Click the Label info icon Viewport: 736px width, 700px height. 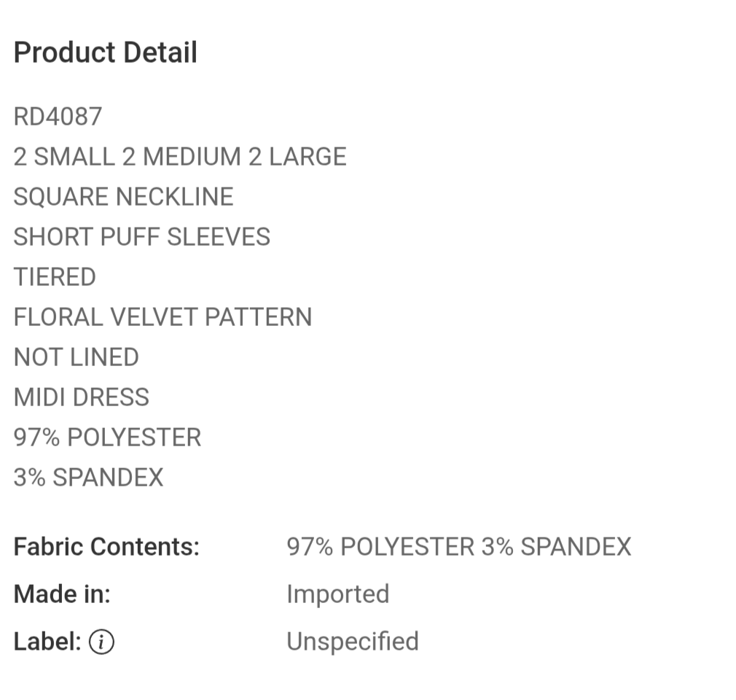(x=101, y=642)
